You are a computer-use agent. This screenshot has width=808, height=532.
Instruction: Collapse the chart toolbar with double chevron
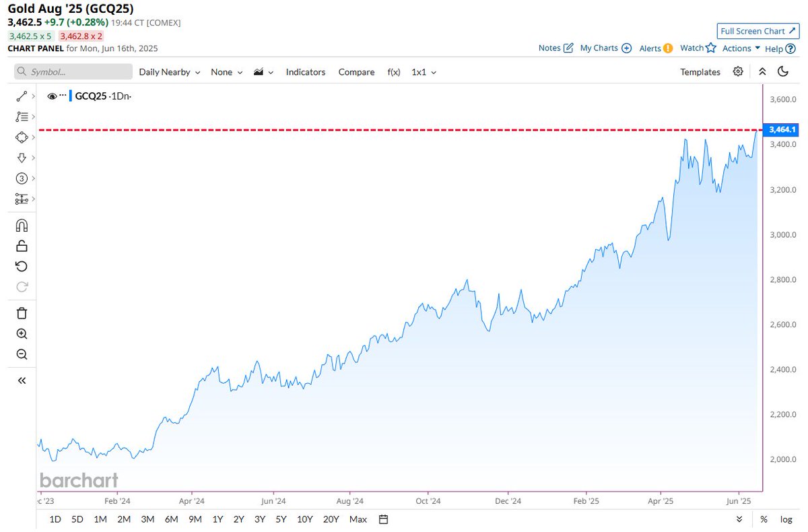point(762,71)
